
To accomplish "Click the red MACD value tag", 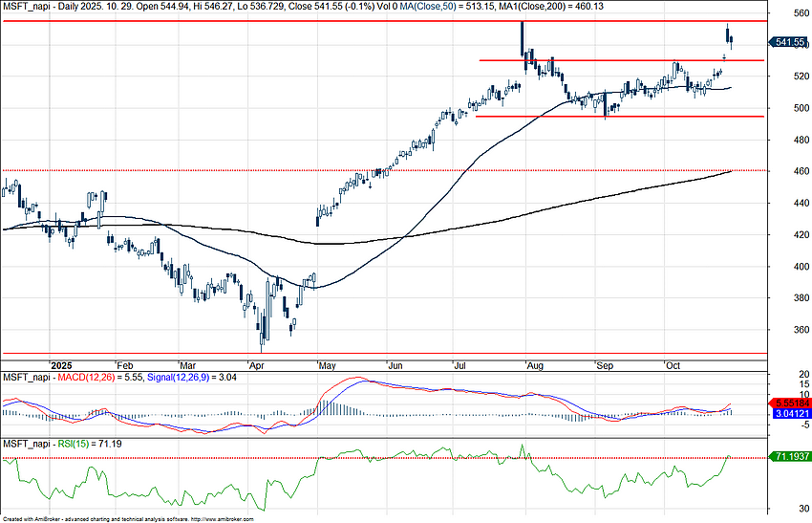I will coord(788,403).
